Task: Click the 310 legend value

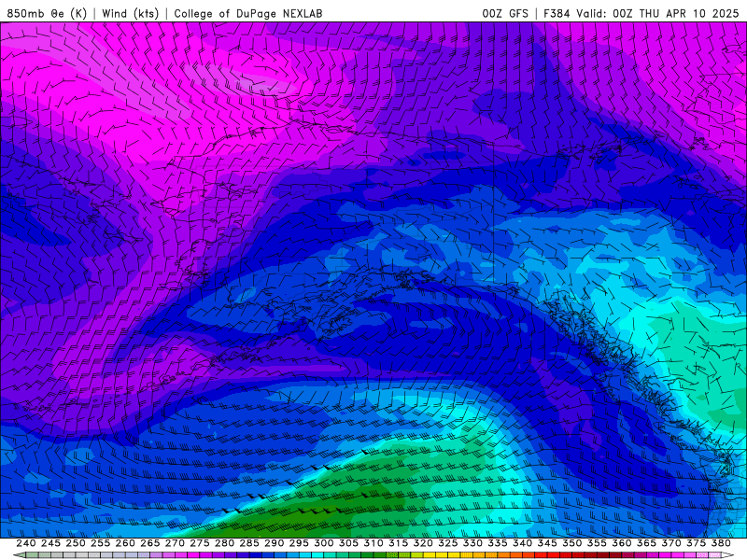Action: 373,543
